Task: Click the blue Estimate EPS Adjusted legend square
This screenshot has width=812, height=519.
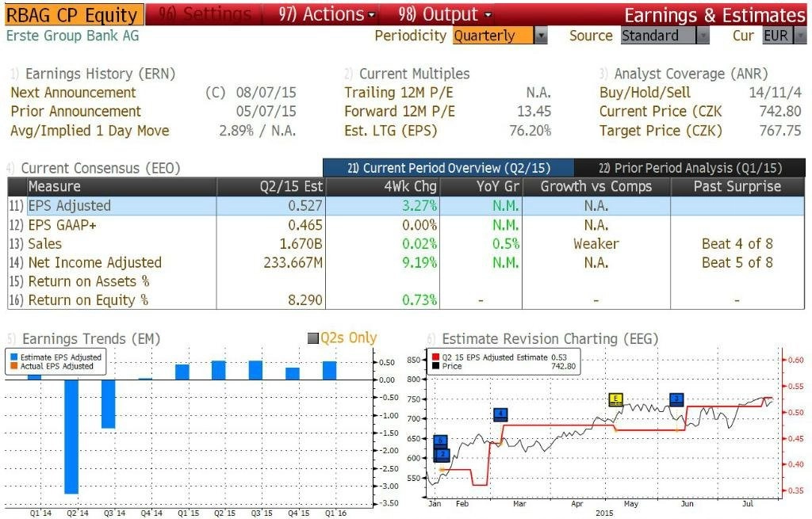Action: 14,357
